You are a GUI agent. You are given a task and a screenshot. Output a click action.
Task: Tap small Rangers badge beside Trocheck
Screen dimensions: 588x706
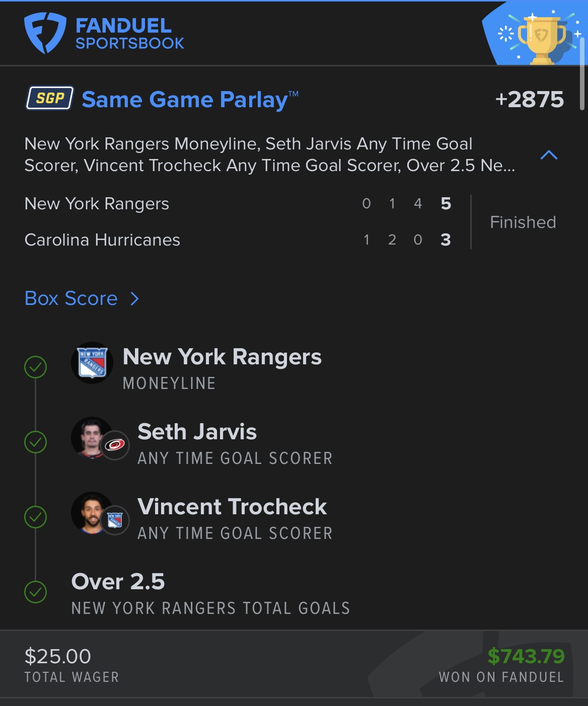coord(115,520)
